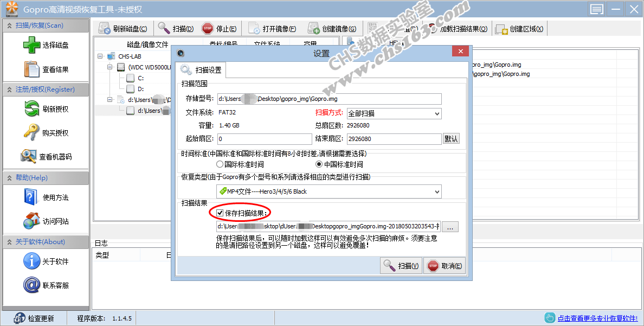Collapse the d:\Users image file node
The image size is (644, 326).
[x=110, y=99]
